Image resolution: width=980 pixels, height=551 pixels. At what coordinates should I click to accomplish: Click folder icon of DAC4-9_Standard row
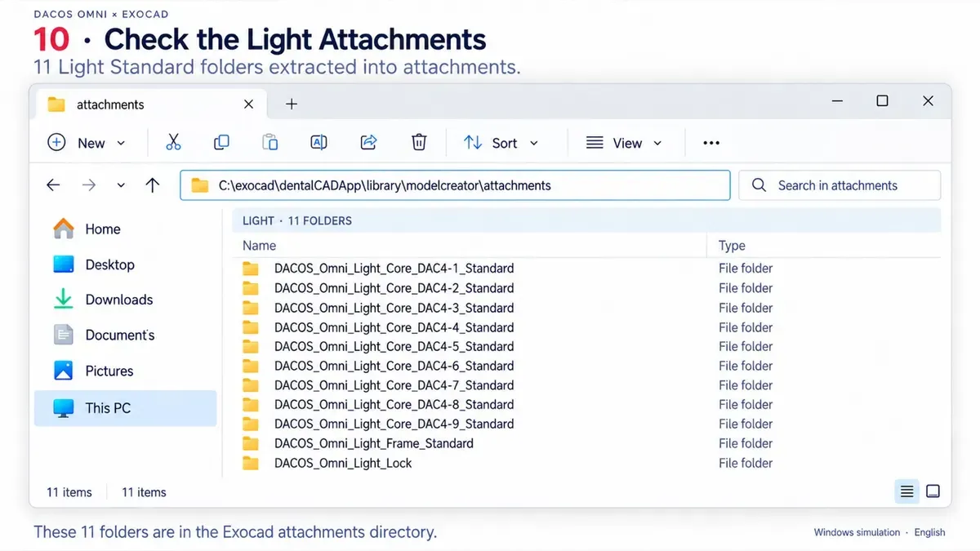pyautogui.click(x=251, y=424)
